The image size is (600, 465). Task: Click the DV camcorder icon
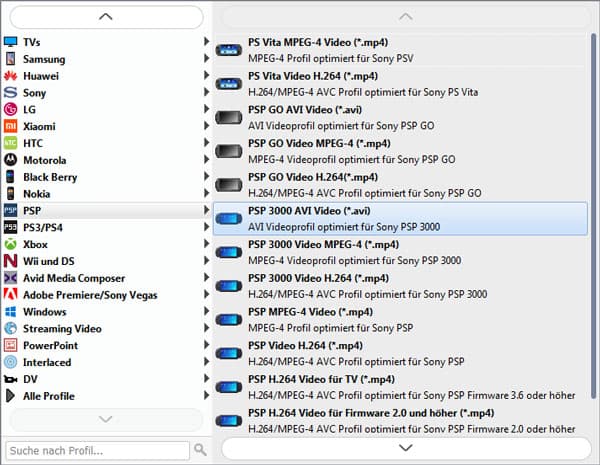10,379
